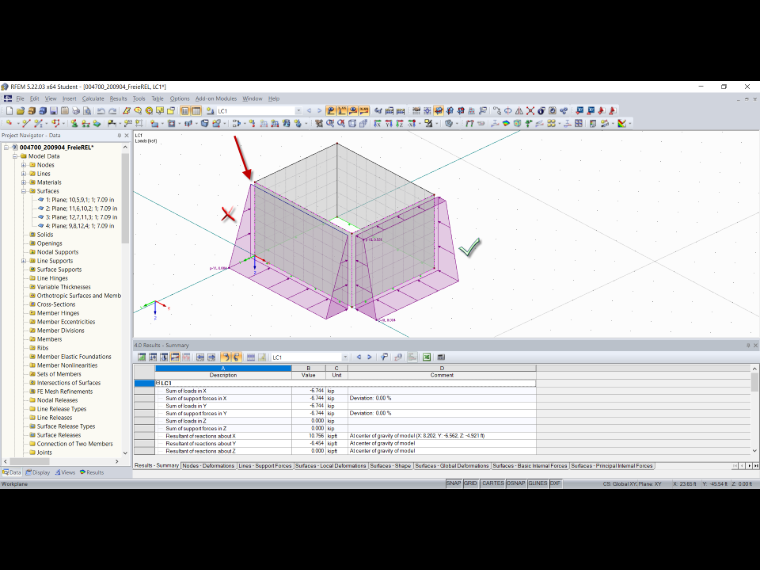
Task: Click the red X delete results icon
Action: coord(530,111)
